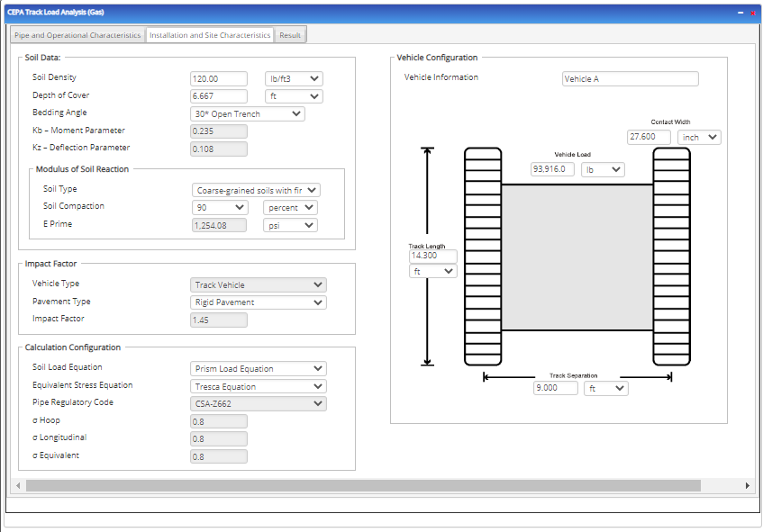This screenshot has height=532, width=763.
Task: Switch to the Result tab
Action: [290, 34]
